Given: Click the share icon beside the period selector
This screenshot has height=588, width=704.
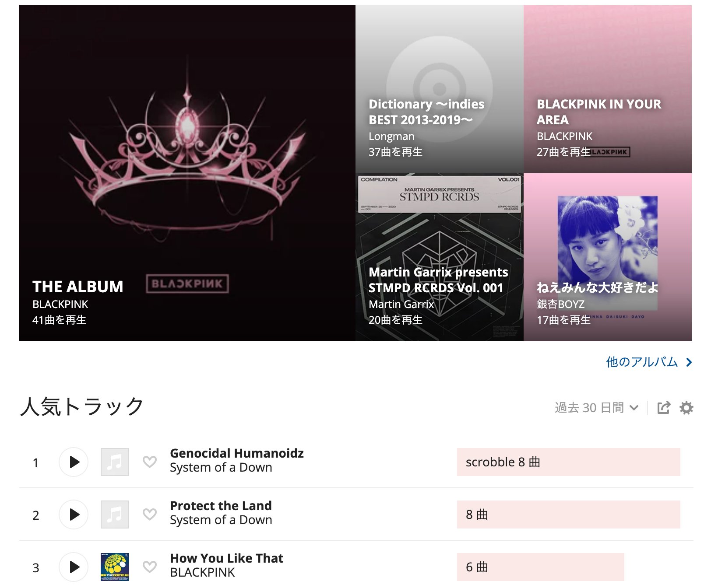Looking at the screenshot, I should point(664,408).
